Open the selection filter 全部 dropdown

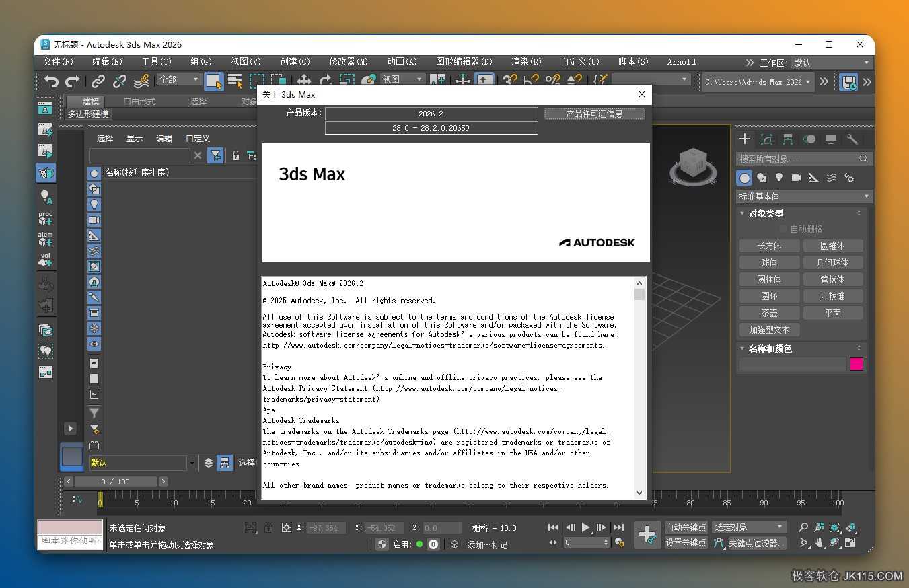click(180, 79)
